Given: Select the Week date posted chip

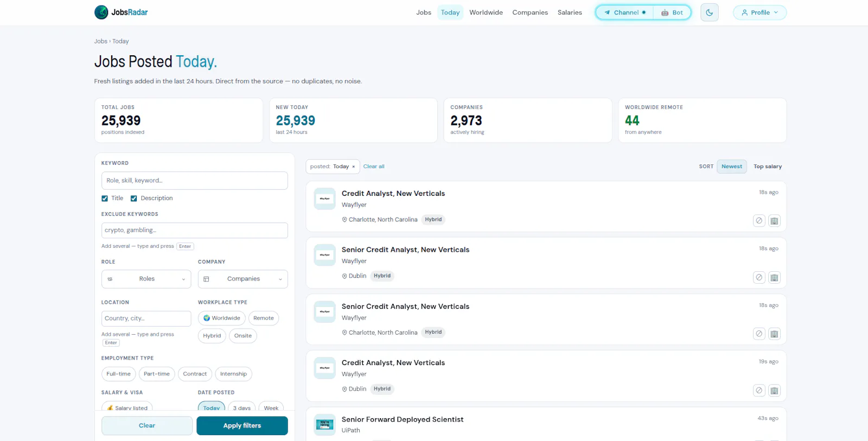Looking at the screenshot, I should 271,407.
